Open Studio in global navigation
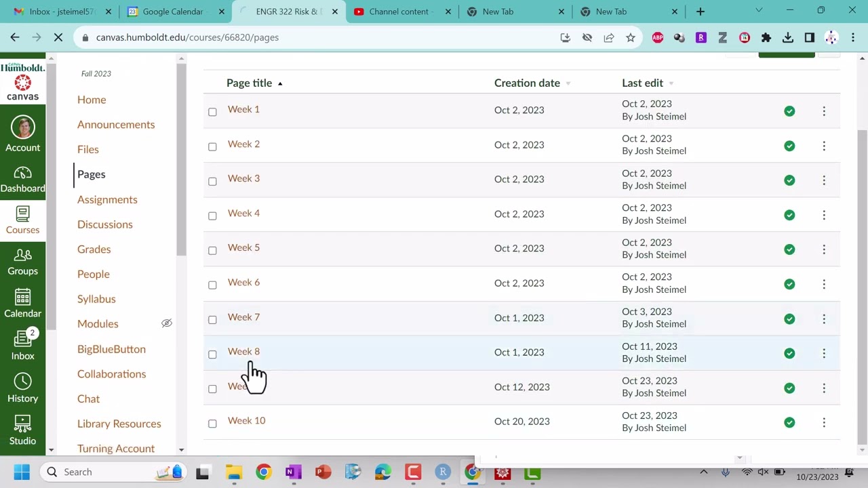 pos(22,430)
